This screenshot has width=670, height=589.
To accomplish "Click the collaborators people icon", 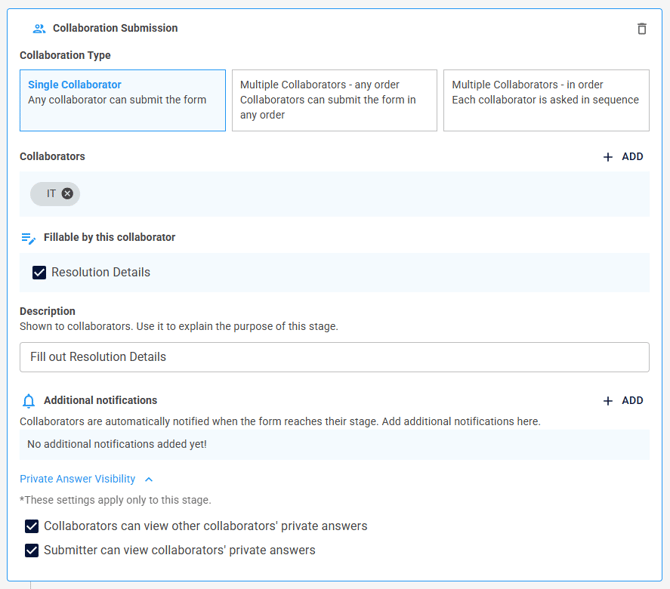I will [39, 29].
